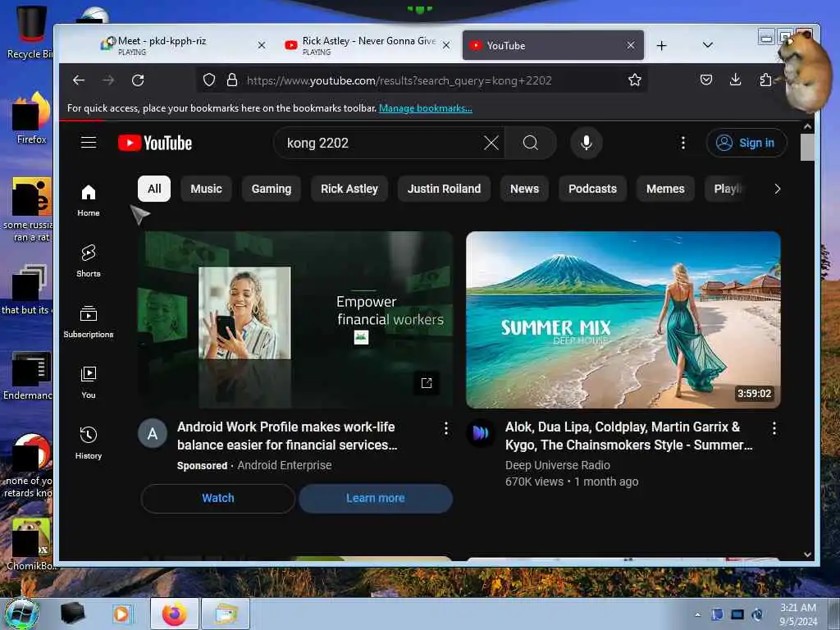The image size is (840, 630).
Task: Close the Meet pkd-kpph-riz tab
Action: 262,46
